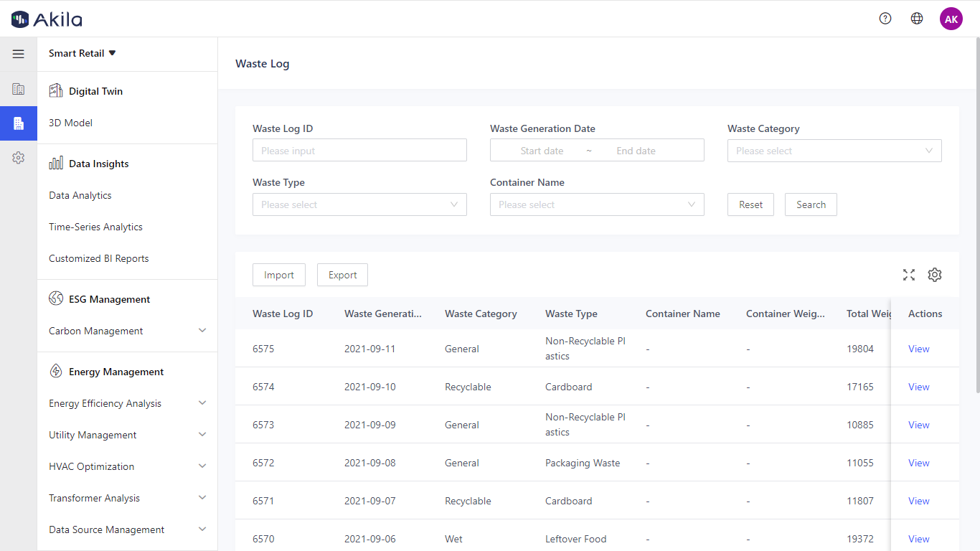This screenshot has width=980, height=551.
Task: Open the settings gear in left rail
Action: (x=19, y=158)
